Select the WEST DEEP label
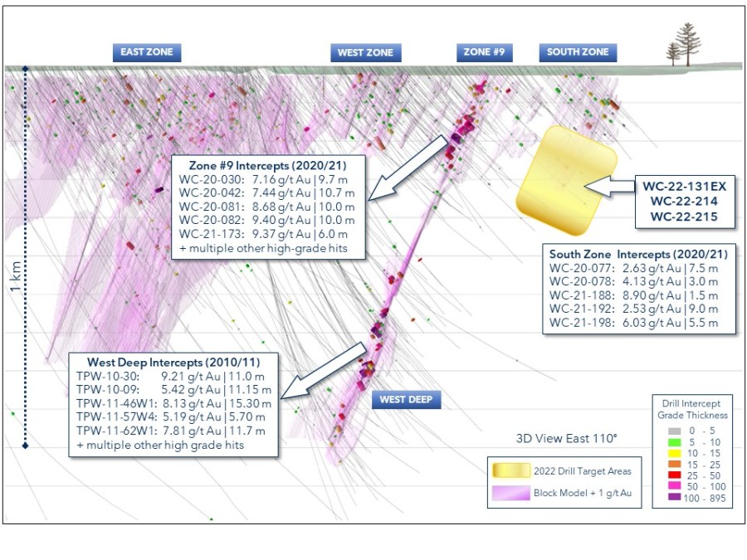 pyautogui.click(x=406, y=400)
